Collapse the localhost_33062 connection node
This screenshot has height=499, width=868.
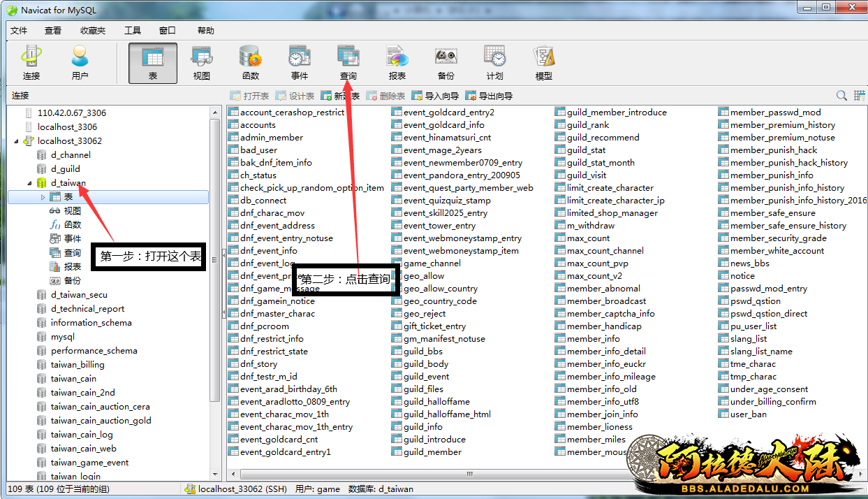click(17, 141)
